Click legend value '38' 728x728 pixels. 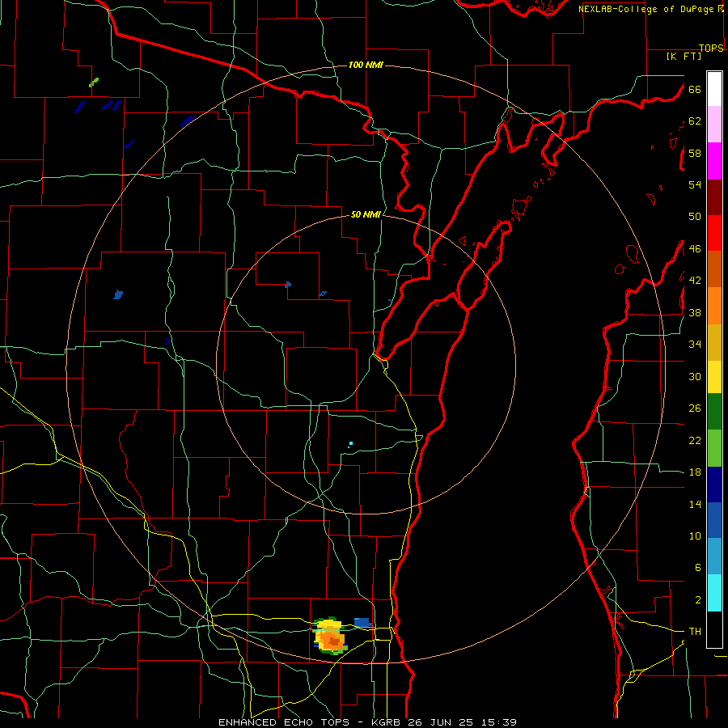click(695, 313)
